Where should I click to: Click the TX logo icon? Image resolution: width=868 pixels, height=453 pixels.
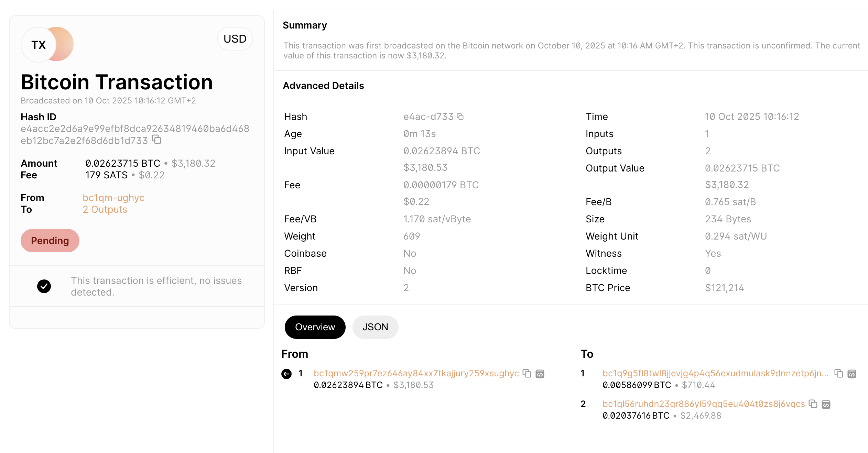(47, 44)
